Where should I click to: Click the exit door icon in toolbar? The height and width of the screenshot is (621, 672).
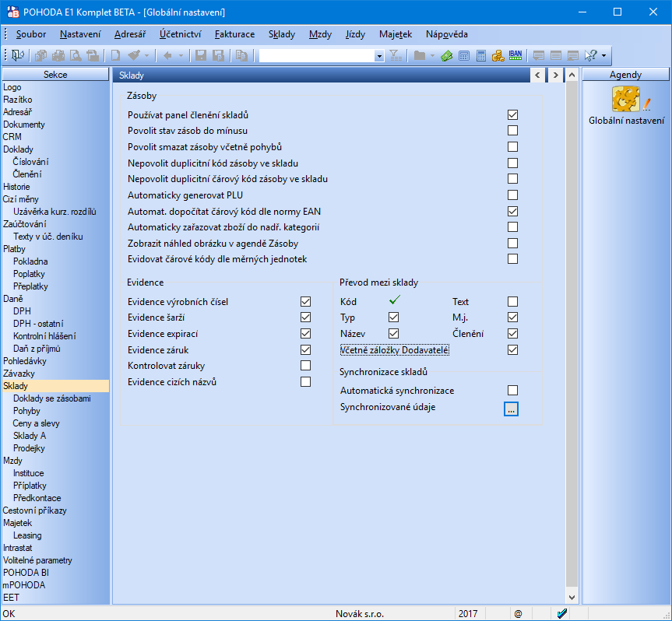(x=18, y=55)
